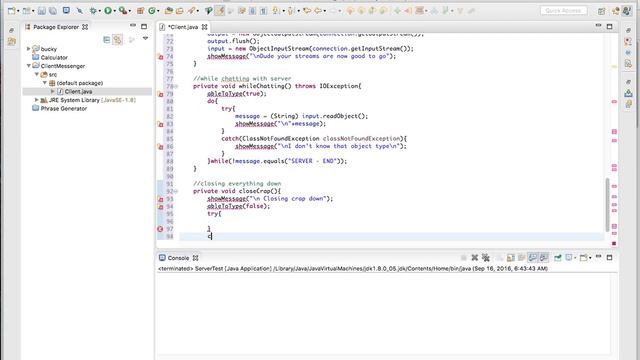Click the New Java Class icon
The image size is (640, 360).
pos(152,11)
